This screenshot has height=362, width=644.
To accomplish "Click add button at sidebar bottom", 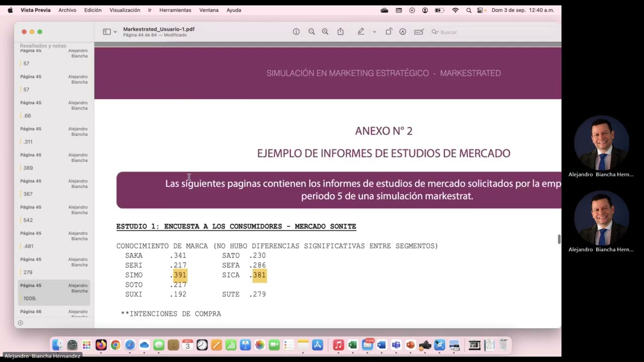I will click(x=21, y=323).
